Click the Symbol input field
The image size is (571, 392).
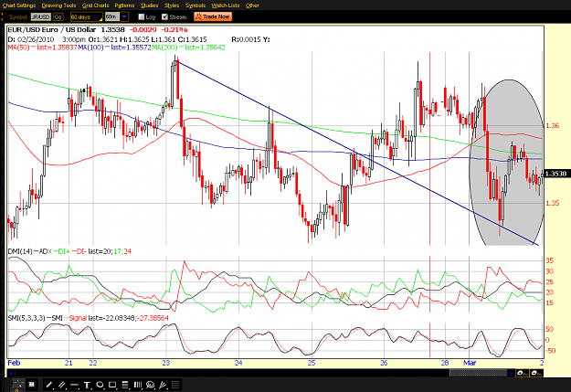40,16
